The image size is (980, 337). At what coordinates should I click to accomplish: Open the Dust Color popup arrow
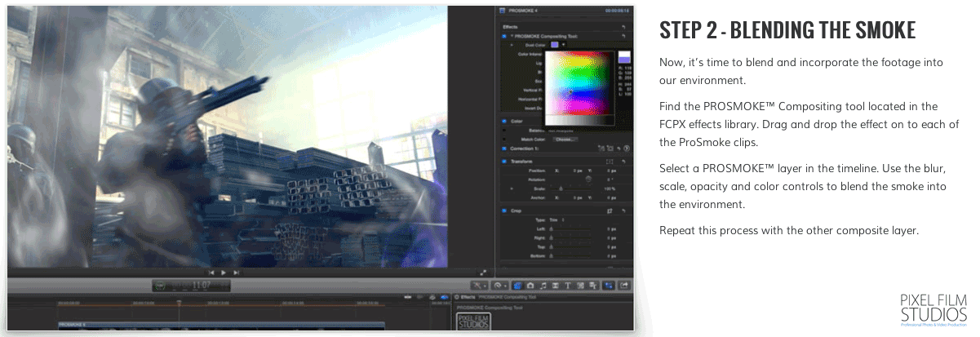(563, 44)
